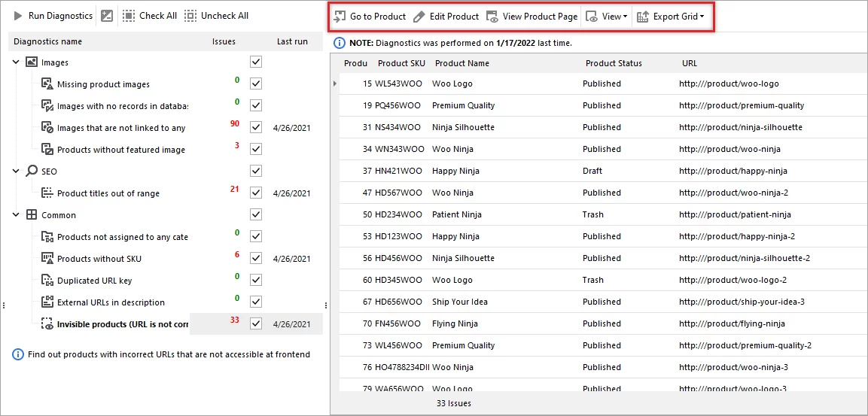
Task: Sort by Product Name column header
Action: 461,63
